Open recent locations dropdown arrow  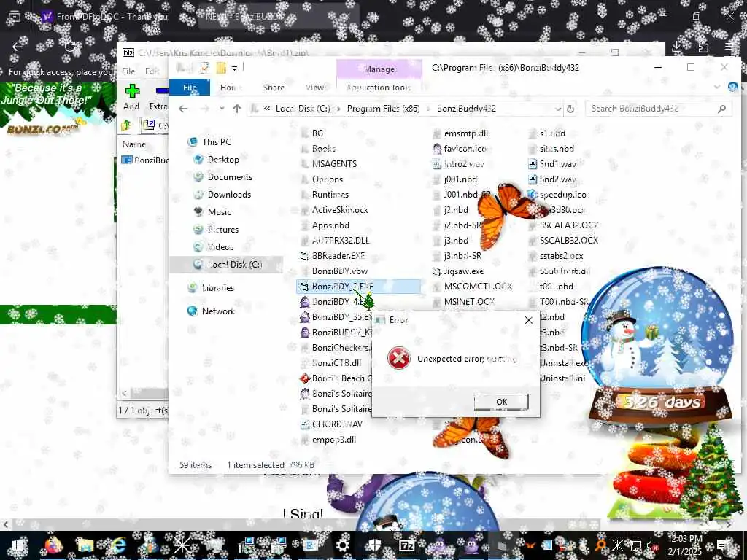pyautogui.click(x=222, y=109)
